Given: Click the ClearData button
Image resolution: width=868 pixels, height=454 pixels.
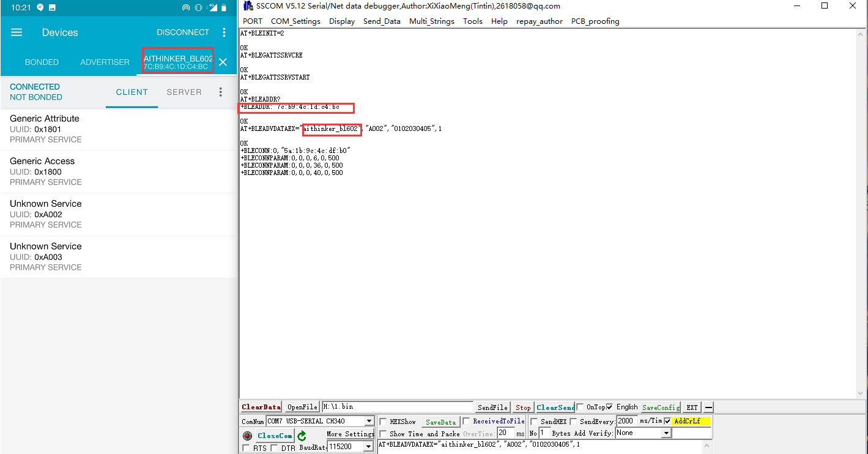Looking at the screenshot, I should (x=261, y=407).
